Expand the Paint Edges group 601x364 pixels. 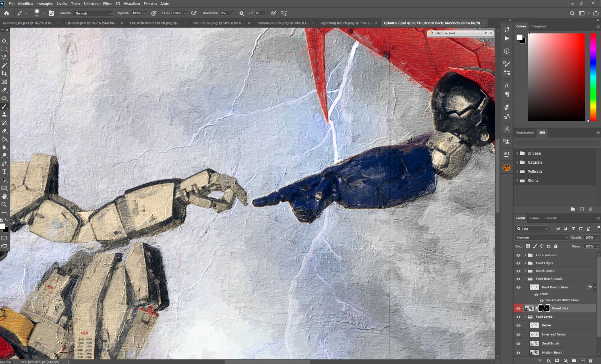[x=525, y=263]
